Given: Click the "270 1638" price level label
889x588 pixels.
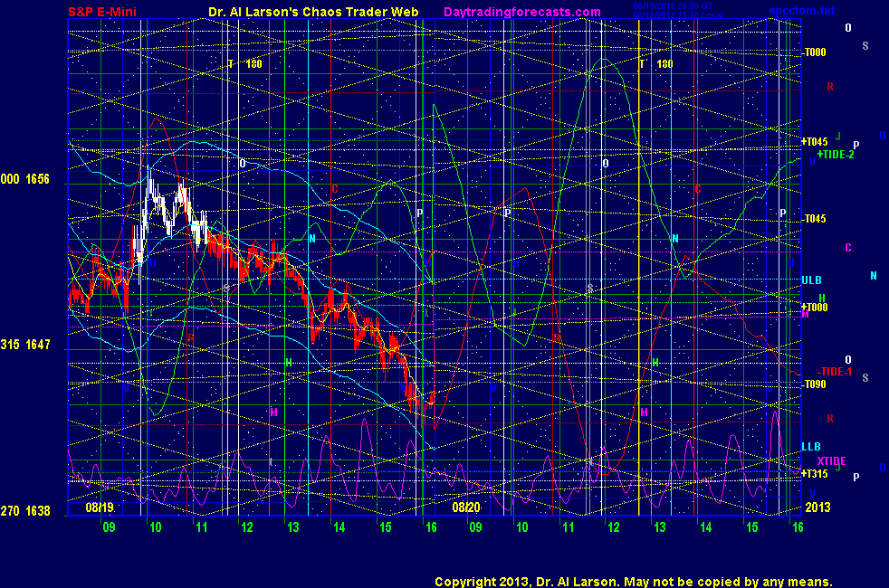Looking at the screenshot, I should click(x=25, y=511).
